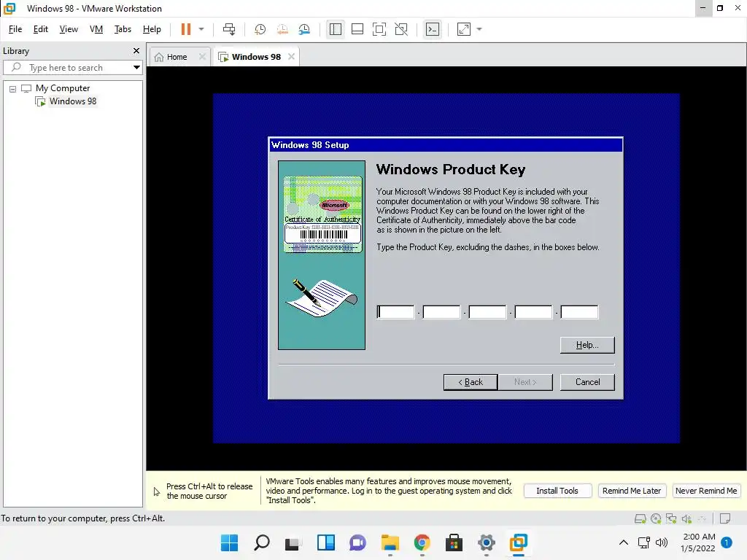The image size is (747, 560).
Task: Click Install Tools button
Action: point(557,491)
